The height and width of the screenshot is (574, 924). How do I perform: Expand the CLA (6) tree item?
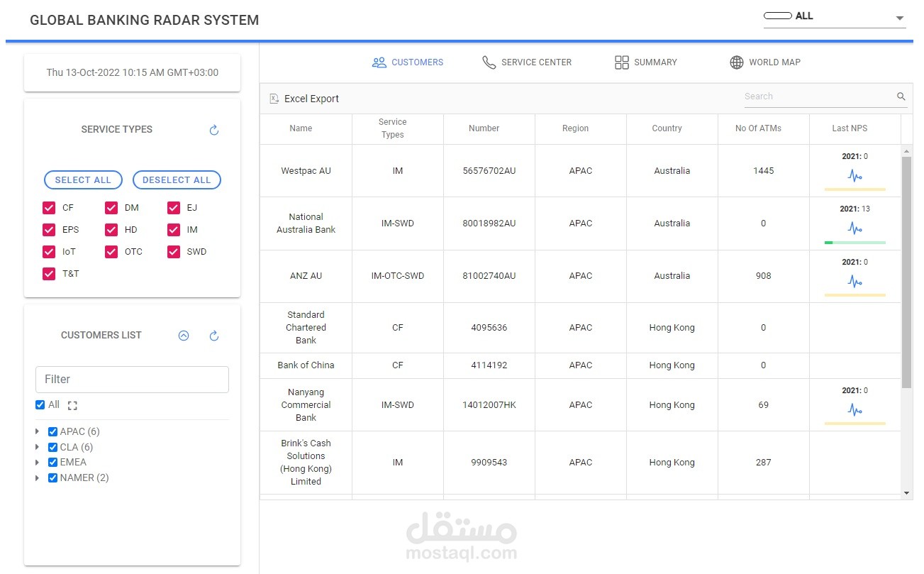pyautogui.click(x=37, y=447)
